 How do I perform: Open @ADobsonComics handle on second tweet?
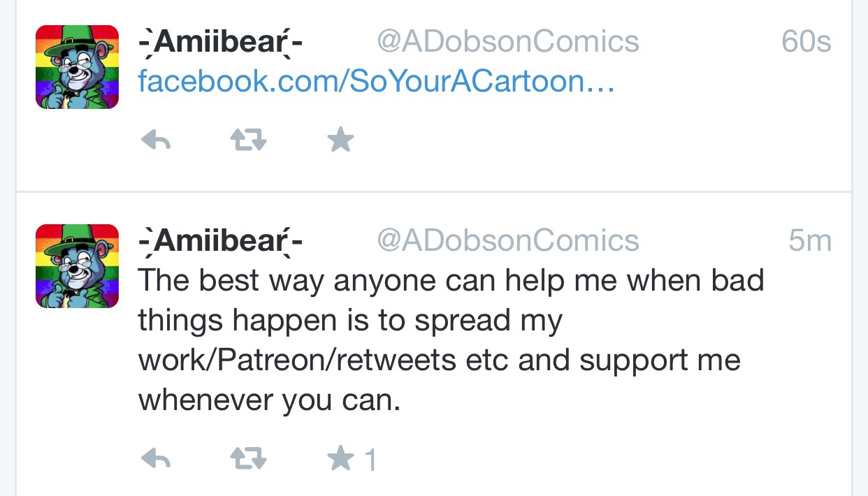tap(508, 241)
